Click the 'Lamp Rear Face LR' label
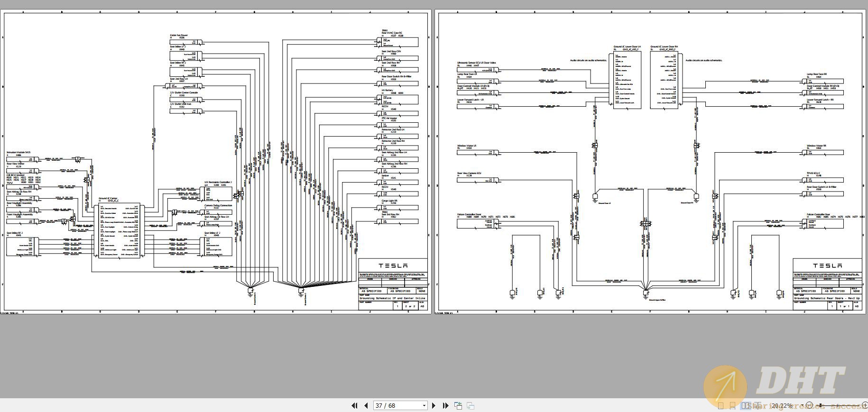868x412 pixels. coord(467,74)
